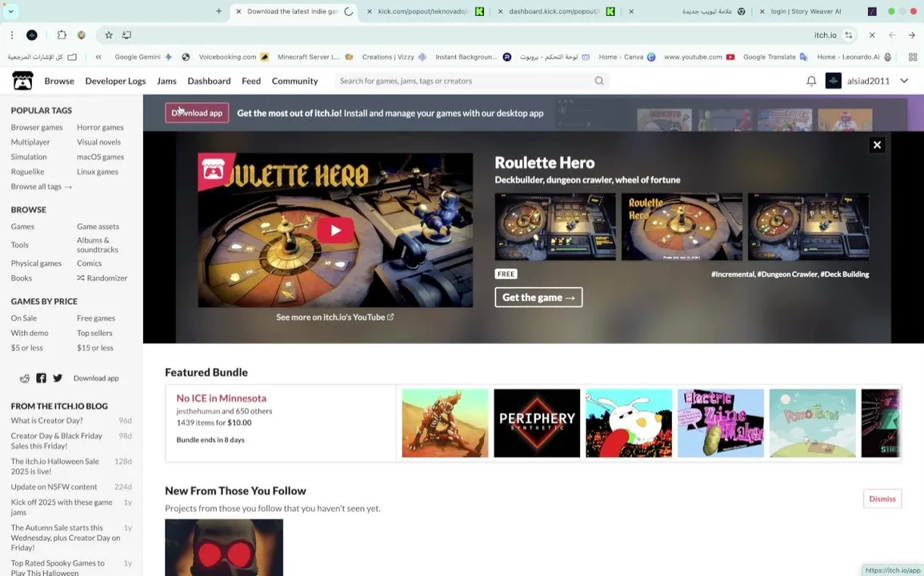Image resolution: width=924 pixels, height=576 pixels.
Task: Play the Roulette Hero video
Action: coord(335,230)
